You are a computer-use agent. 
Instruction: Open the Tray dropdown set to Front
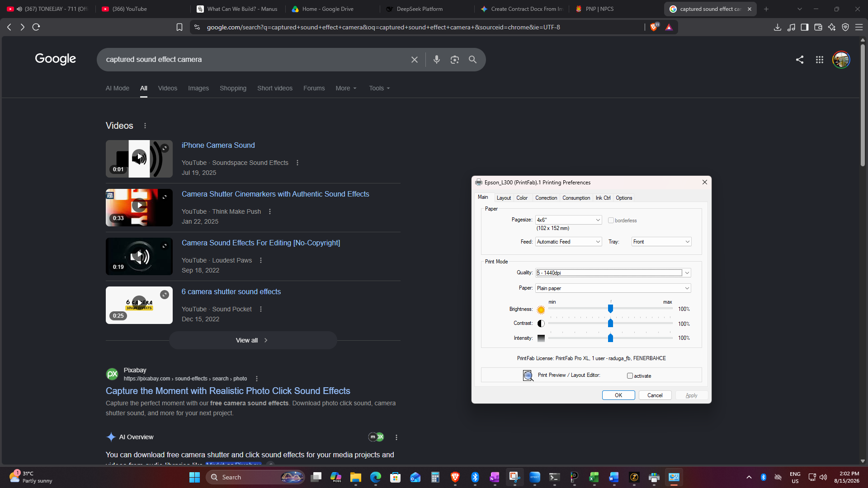click(x=661, y=242)
